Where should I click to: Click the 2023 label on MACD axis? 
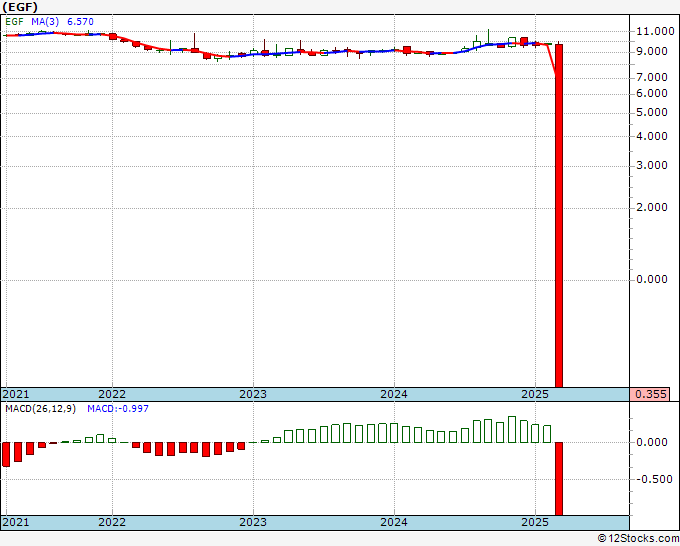click(253, 522)
